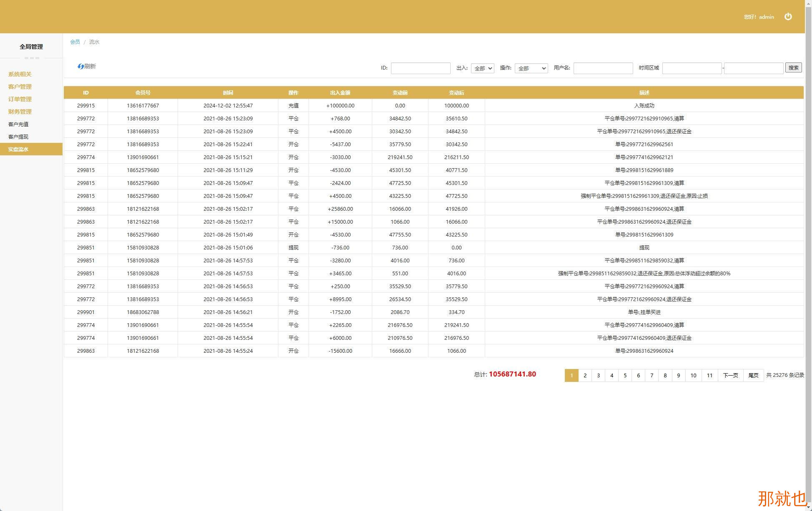812x511 pixels.
Task: Click the end time range field
Action: 753,68
